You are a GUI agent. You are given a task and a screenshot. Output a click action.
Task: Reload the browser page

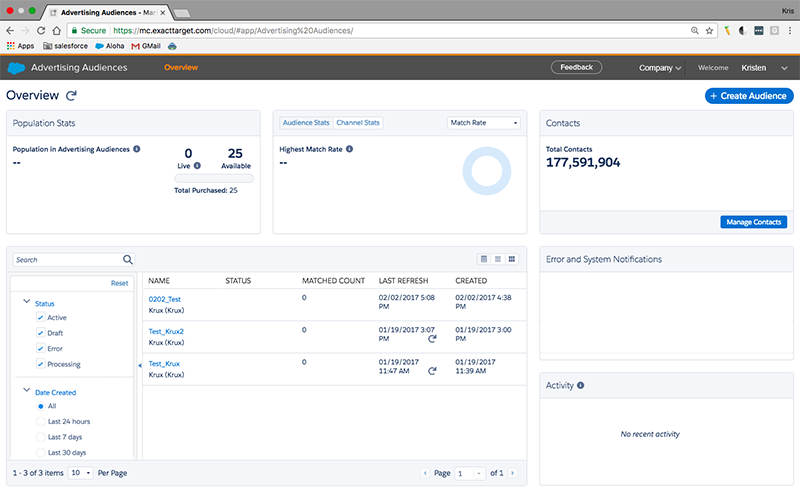pyautogui.click(x=41, y=31)
